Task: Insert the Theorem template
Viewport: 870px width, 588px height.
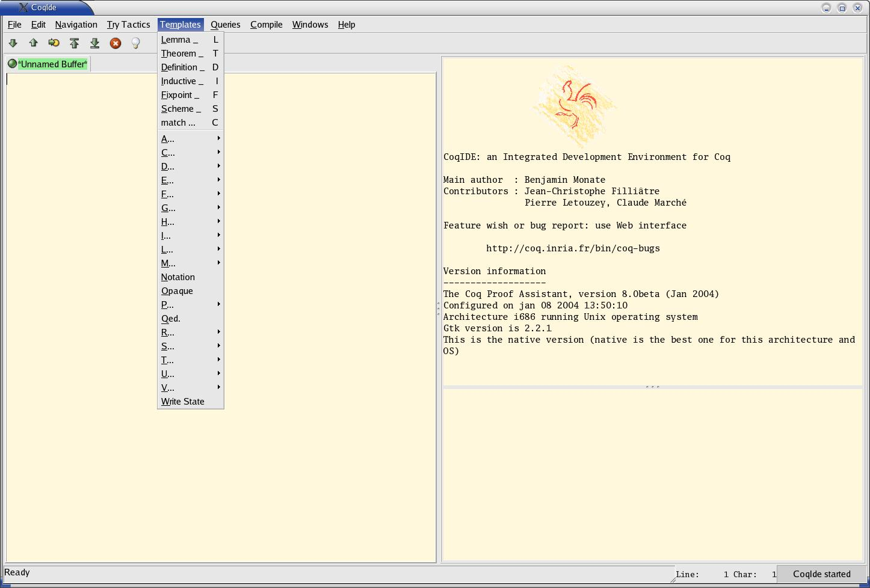Action: (190, 54)
